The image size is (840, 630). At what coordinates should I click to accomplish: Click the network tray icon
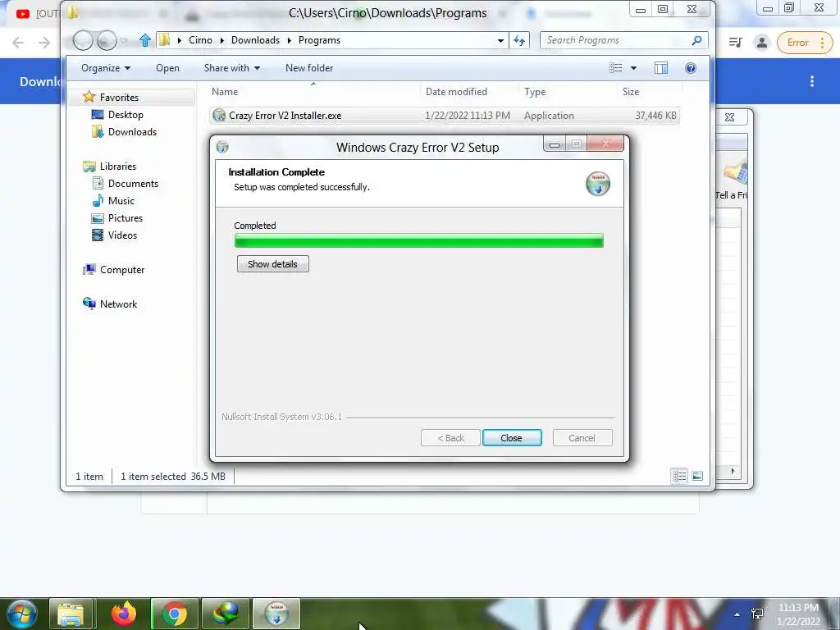pos(757,614)
